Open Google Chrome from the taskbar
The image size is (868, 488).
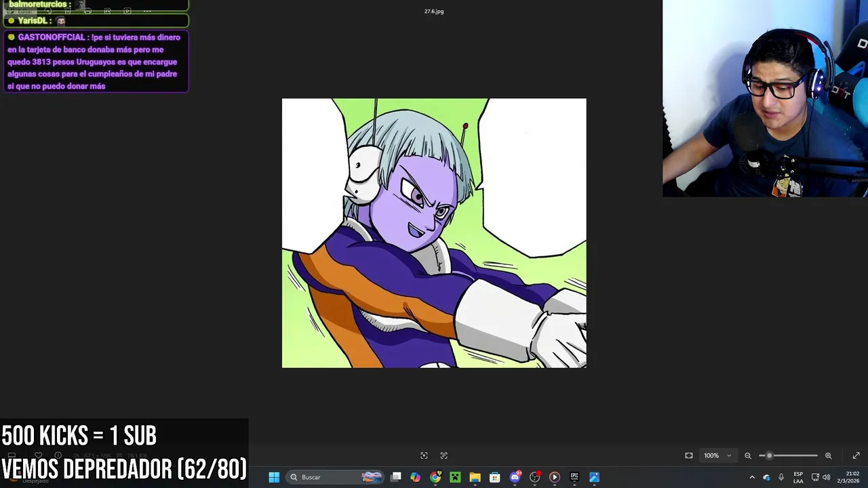coord(435,477)
